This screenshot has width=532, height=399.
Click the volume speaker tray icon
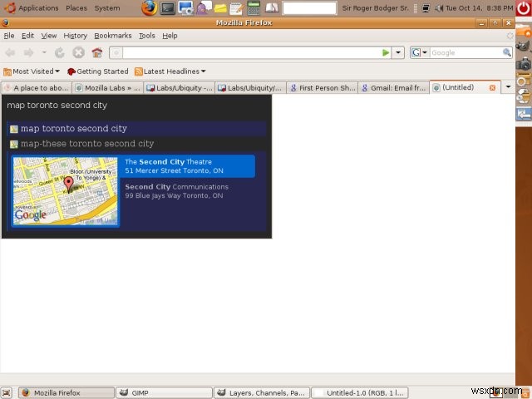(439, 7)
